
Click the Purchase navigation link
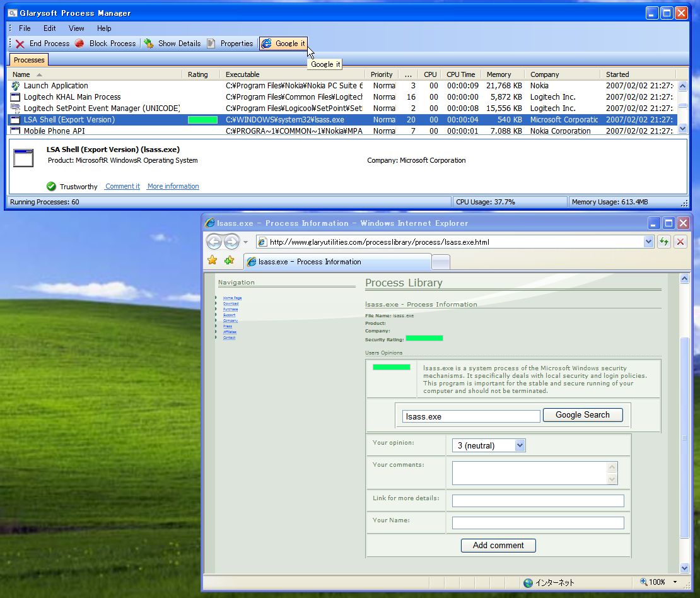(230, 309)
